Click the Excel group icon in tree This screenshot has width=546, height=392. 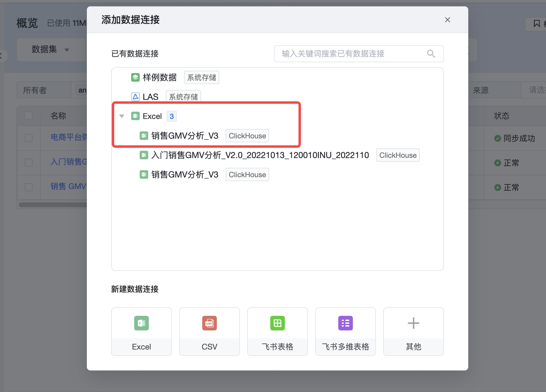click(x=135, y=116)
